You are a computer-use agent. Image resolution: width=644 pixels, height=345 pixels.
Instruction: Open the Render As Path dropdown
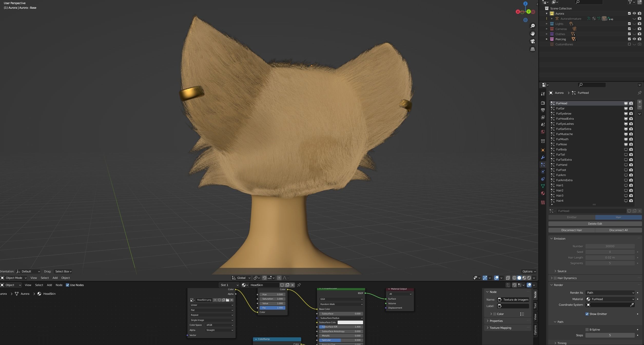point(610,293)
